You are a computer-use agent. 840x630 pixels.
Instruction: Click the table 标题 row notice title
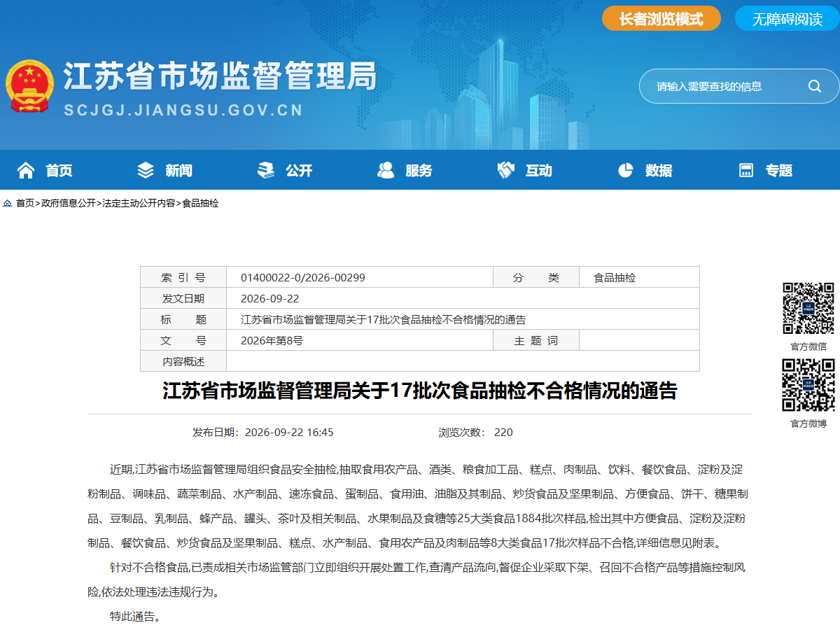point(383,319)
